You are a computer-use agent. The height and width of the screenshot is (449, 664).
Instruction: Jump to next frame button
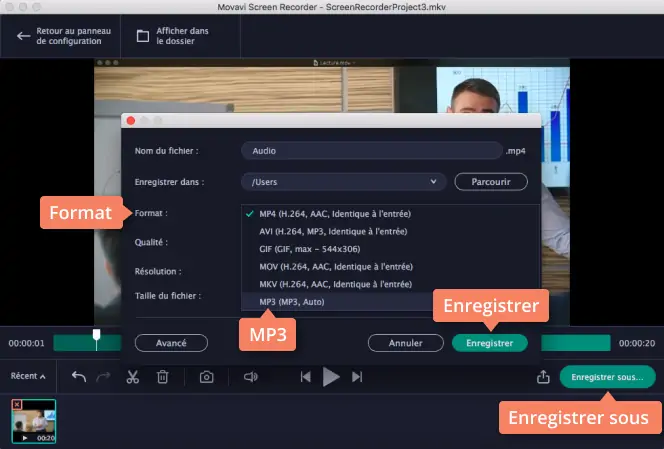[357, 377]
